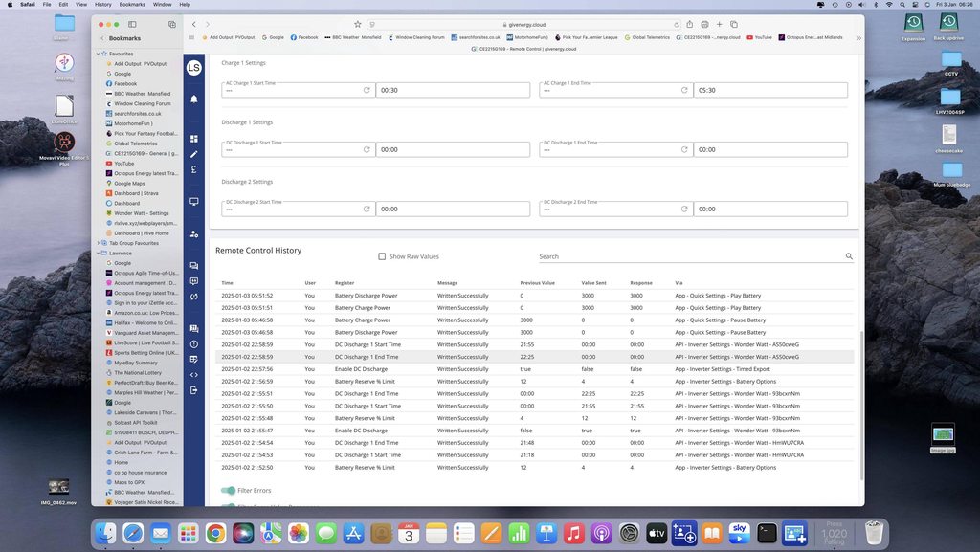Open the History menu in menu bar
The image size is (980, 552).
tap(102, 4)
